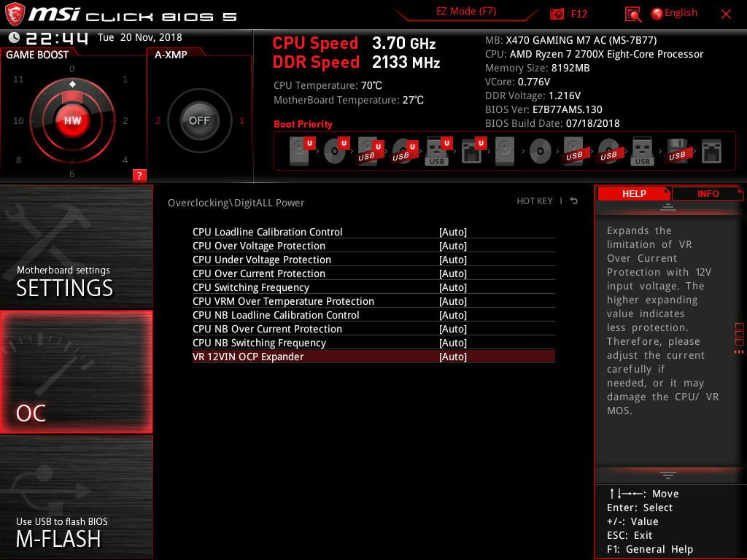
Task: Open CPU Loadline Calibration Control [Auto] value
Action: pyautogui.click(x=453, y=232)
